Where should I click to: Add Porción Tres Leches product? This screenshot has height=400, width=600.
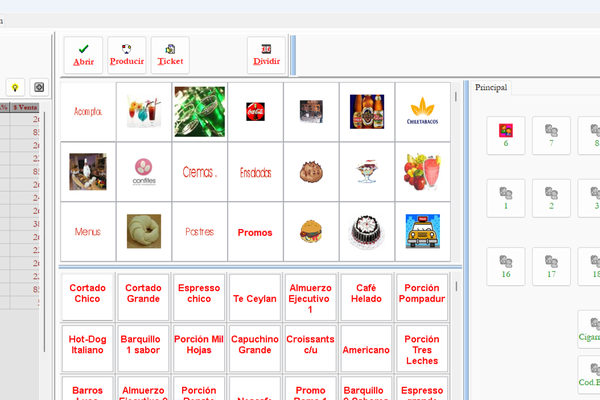tap(422, 348)
